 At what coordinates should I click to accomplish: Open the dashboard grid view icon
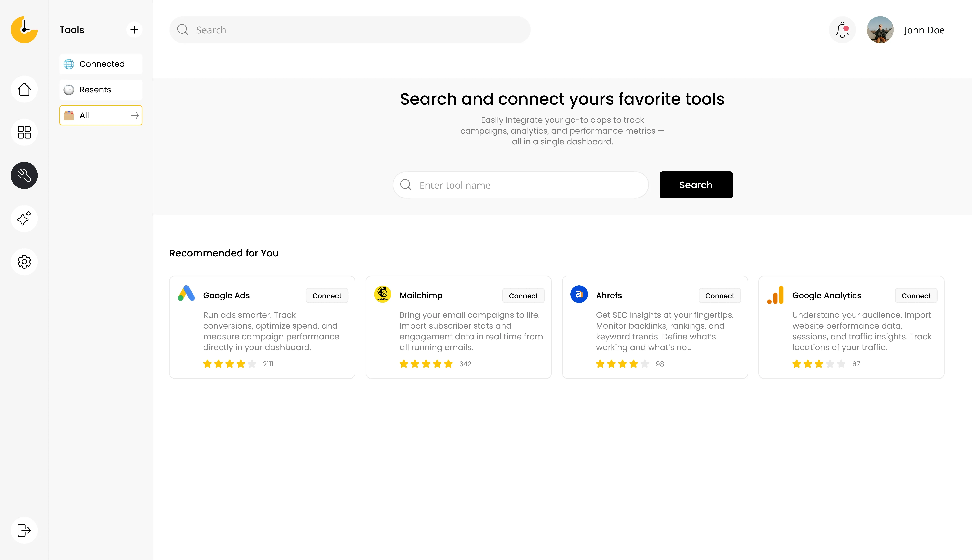24,132
